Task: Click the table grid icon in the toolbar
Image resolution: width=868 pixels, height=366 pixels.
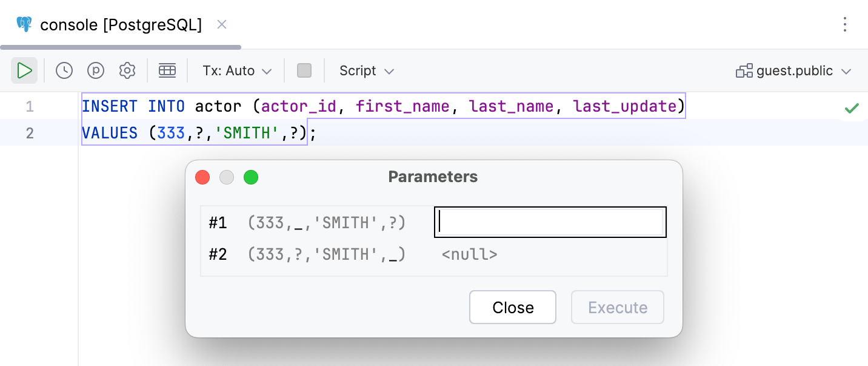Action: (167, 70)
